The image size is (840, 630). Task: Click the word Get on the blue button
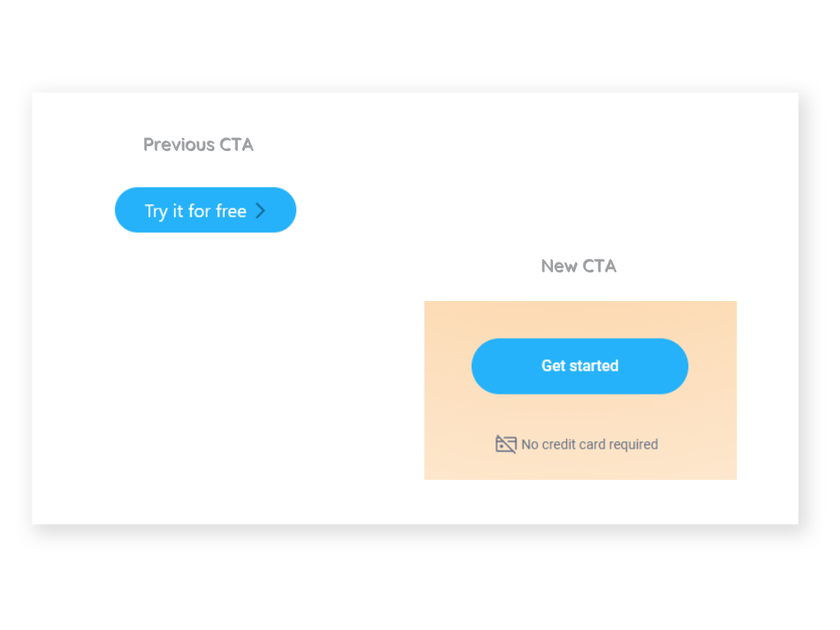[x=554, y=366]
